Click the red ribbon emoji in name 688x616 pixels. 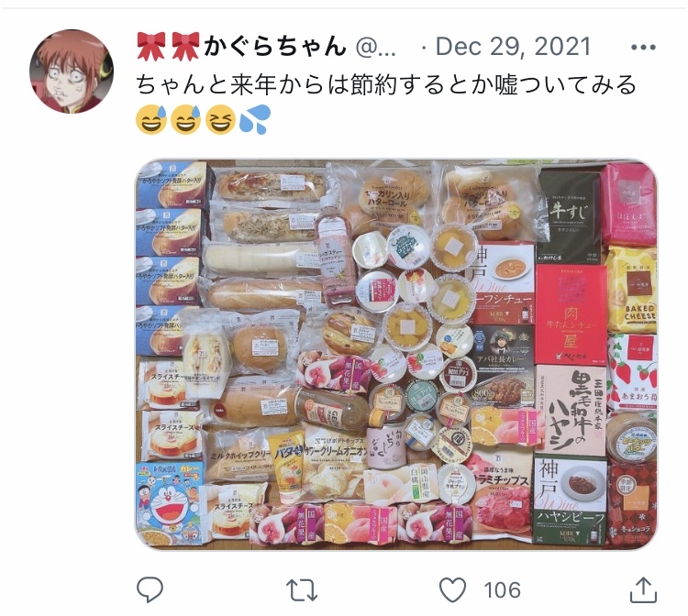click(151, 46)
